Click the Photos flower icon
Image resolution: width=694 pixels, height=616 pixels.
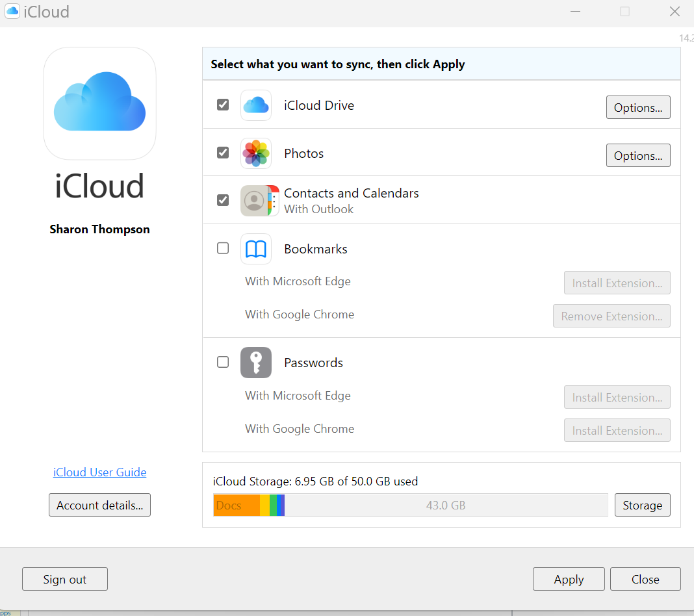click(256, 153)
